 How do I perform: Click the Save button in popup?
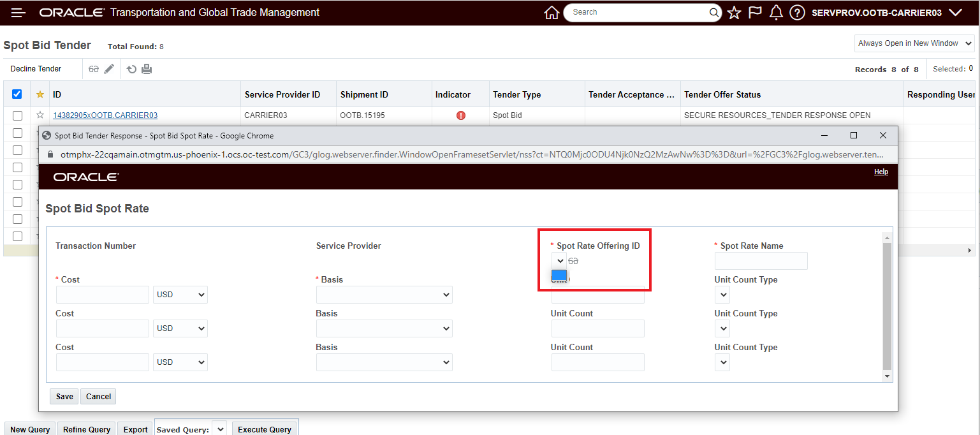click(64, 396)
